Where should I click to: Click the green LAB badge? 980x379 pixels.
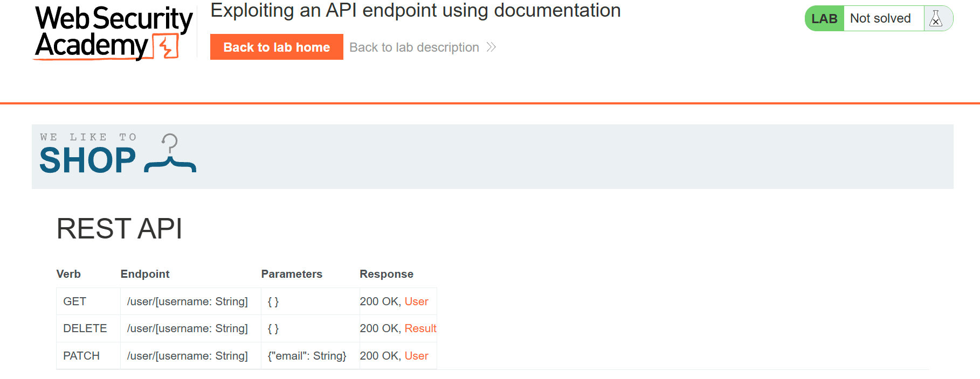[x=824, y=19]
